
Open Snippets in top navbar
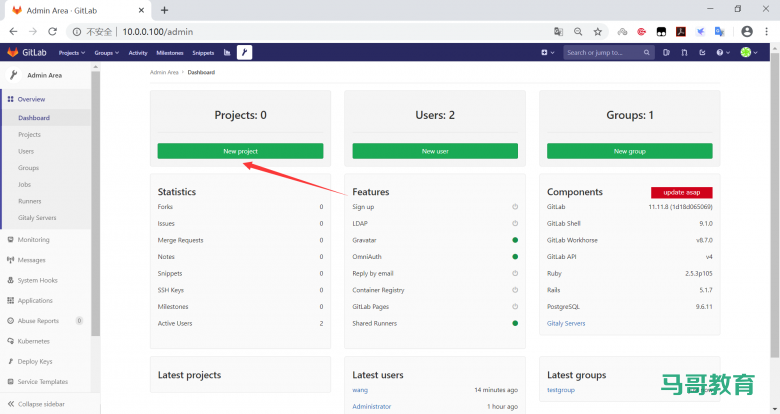pos(203,53)
